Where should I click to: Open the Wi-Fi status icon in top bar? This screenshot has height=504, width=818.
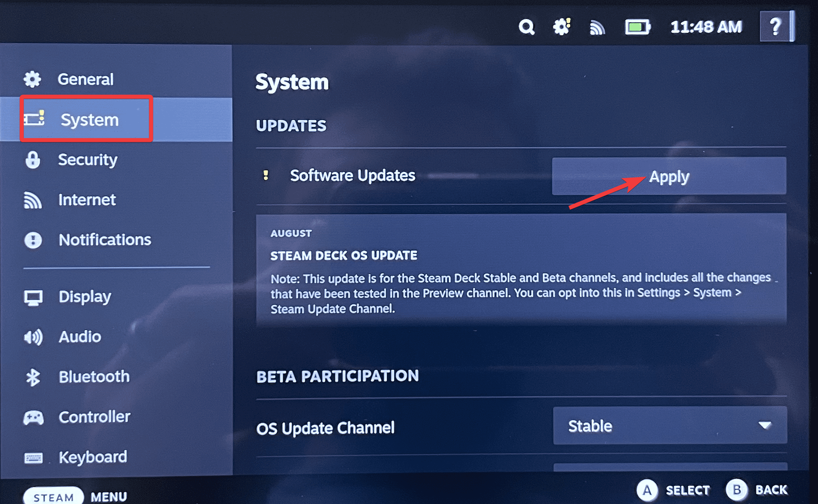pos(597,28)
